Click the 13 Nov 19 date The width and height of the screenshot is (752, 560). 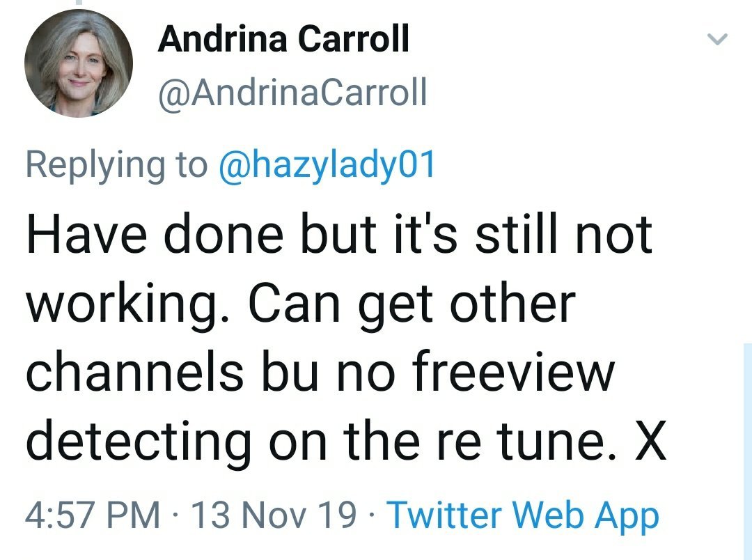coord(273,516)
